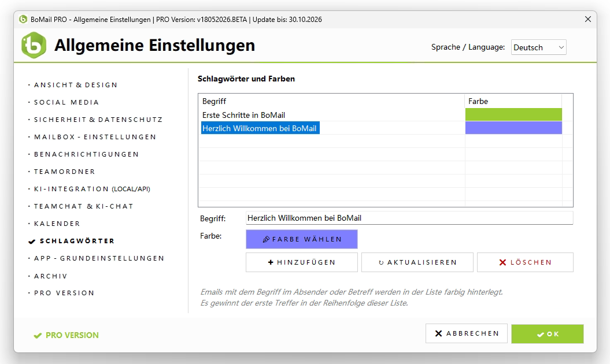Open Ansicht & Design settings
This screenshot has width=610, height=364.
(x=76, y=85)
